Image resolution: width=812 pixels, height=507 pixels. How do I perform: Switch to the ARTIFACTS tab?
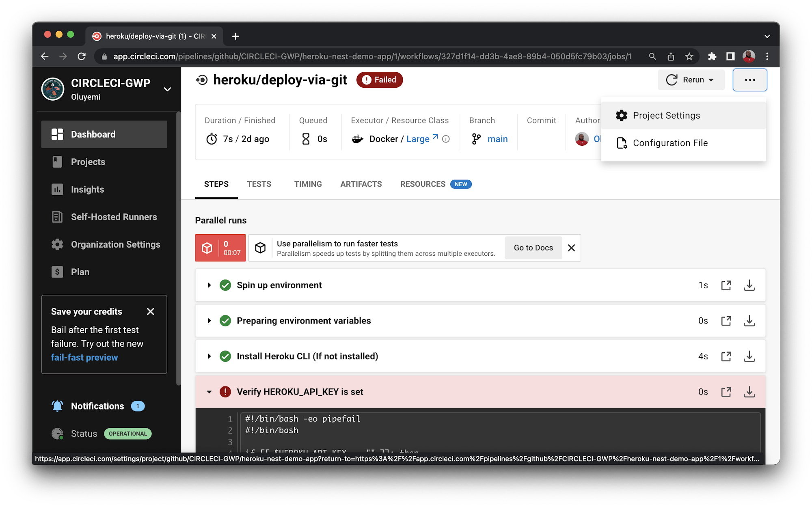pyautogui.click(x=361, y=184)
